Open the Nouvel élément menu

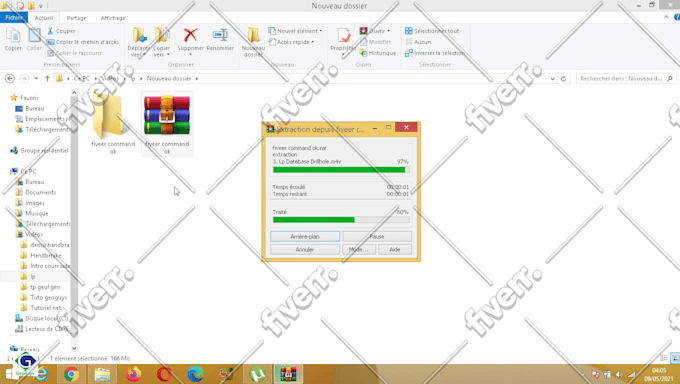[x=295, y=31]
